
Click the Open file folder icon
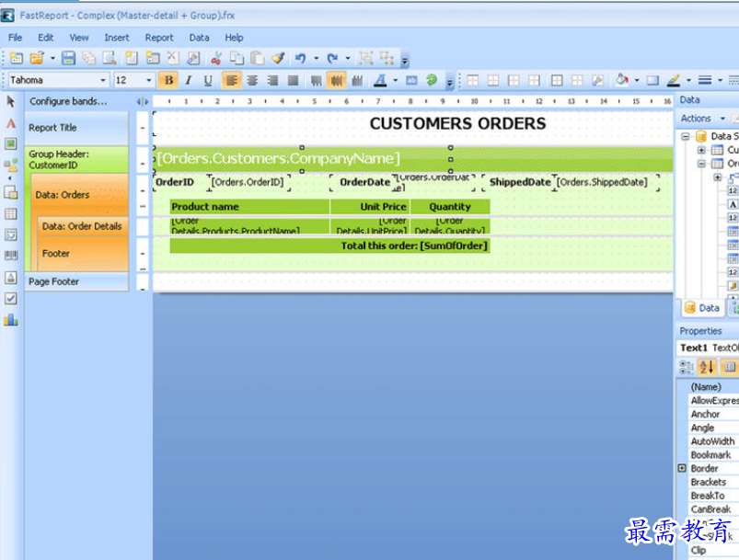[37, 59]
